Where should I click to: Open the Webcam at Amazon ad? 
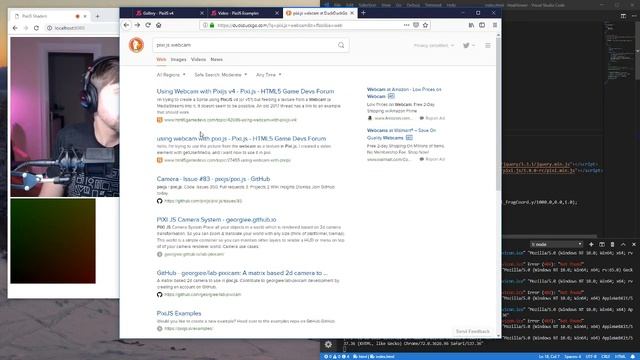click(404, 93)
